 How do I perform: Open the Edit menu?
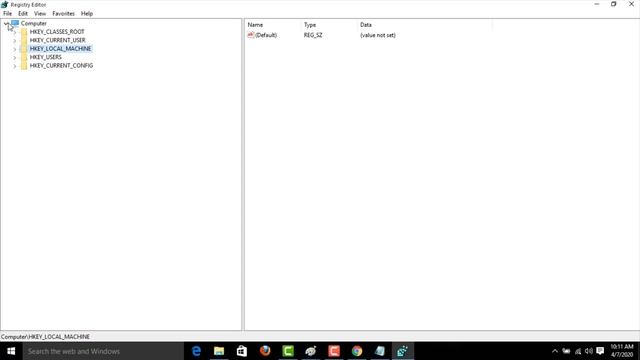tap(23, 13)
